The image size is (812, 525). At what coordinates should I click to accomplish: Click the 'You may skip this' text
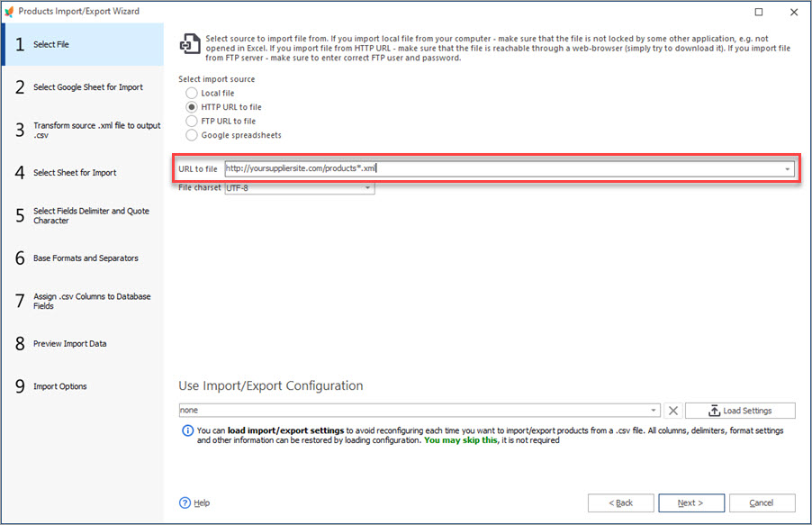click(460, 440)
